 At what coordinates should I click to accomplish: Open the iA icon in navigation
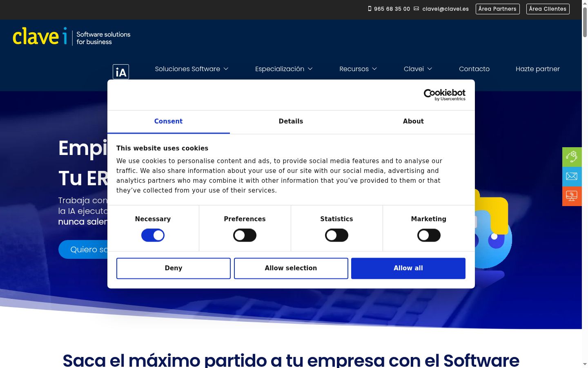coord(121,72)
